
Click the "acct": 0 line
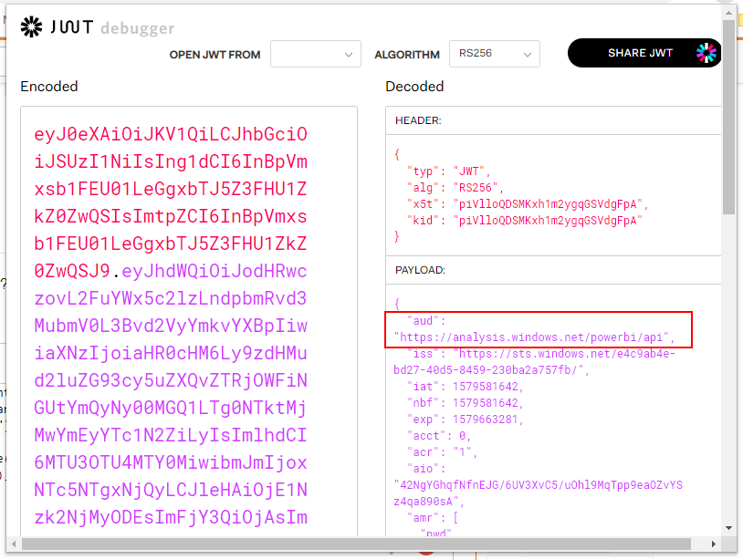(439, 435)
